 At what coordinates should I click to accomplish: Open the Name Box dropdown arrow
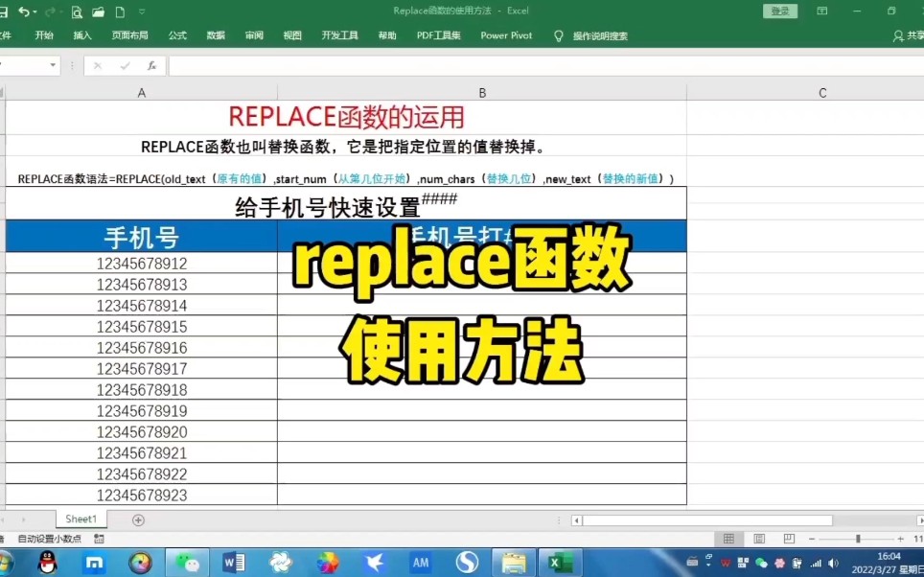tap(53, 64)
